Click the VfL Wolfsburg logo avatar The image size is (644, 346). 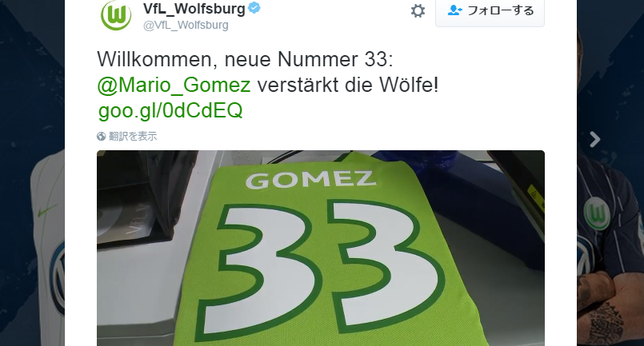tap(116, 15)
